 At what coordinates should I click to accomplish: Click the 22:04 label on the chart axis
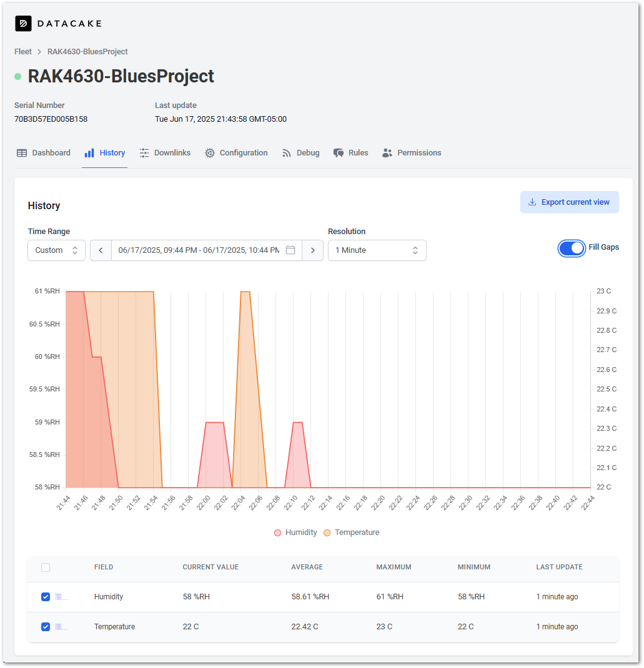pyautogui.click(x=238, y=503)
